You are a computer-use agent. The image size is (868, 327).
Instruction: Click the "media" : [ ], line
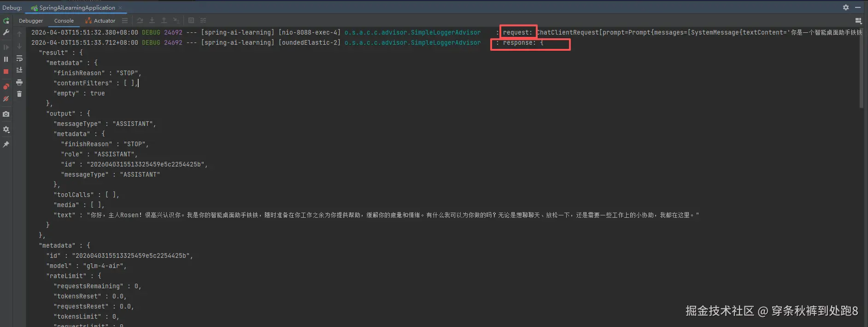[x=79, y=205]
